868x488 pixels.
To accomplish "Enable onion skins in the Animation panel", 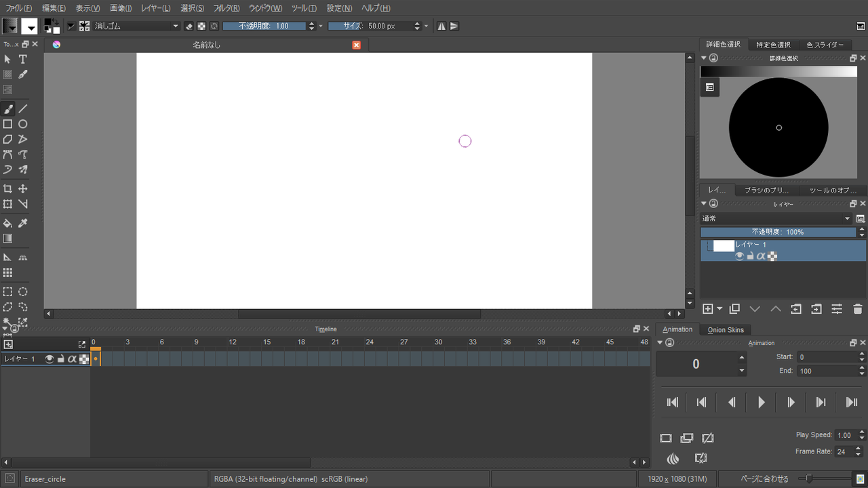I will point(672,459).
